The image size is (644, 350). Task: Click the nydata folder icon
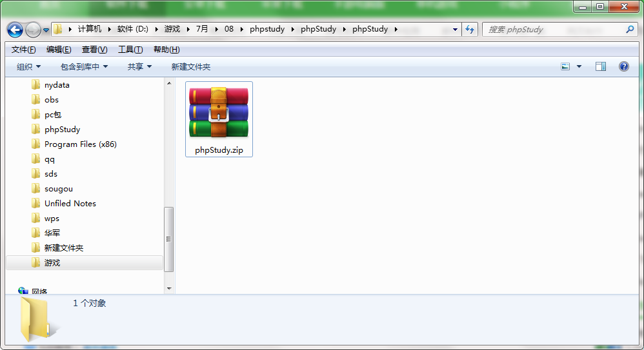point(35,85)
